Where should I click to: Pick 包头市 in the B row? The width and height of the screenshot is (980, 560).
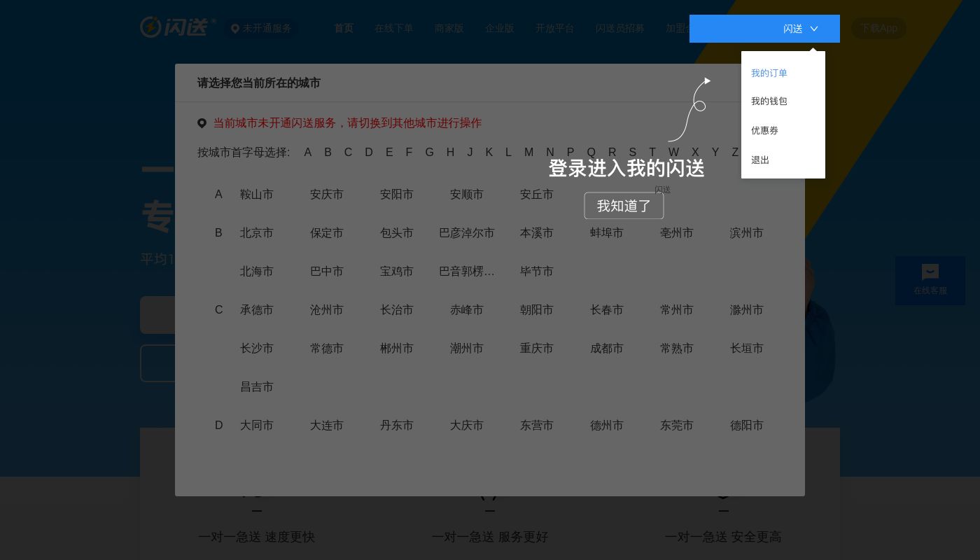coord(397,233)
